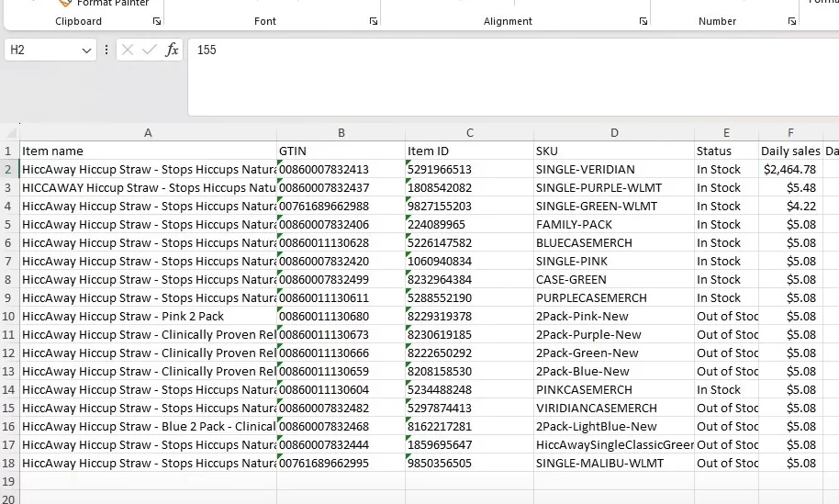This screenshot has width=839, height=504.
Task: Select row 18 header
Action: (9, 464)
